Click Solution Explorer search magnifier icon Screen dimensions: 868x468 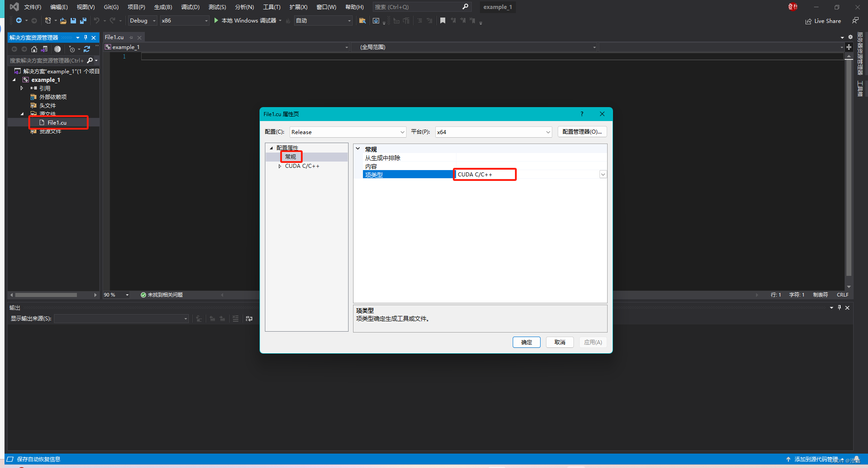pyautogui.click(x=90, y=60)
